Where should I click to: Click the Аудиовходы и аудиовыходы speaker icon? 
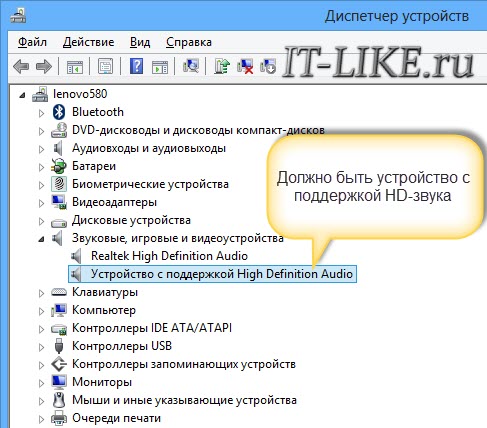(58, 148)
